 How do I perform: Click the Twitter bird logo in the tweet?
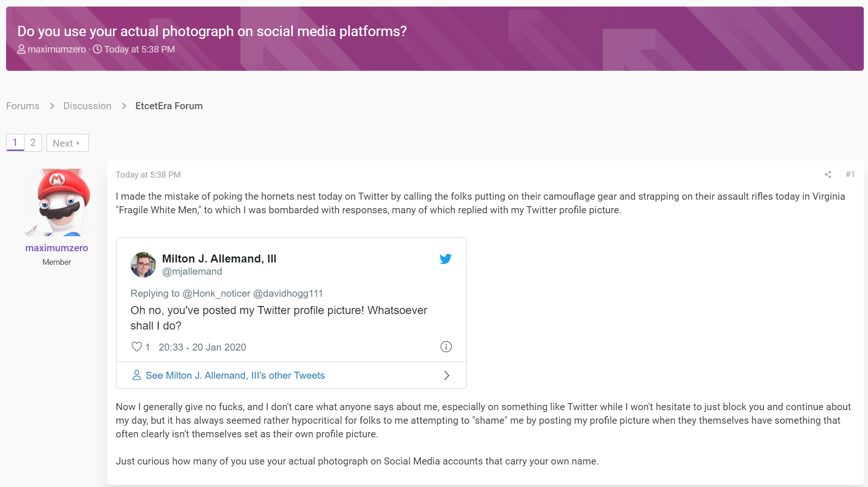pyautogui.click(x=445, y=259)
